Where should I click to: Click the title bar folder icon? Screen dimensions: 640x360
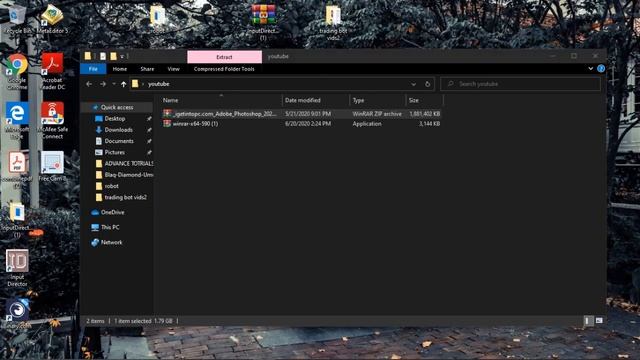[88, 56]
